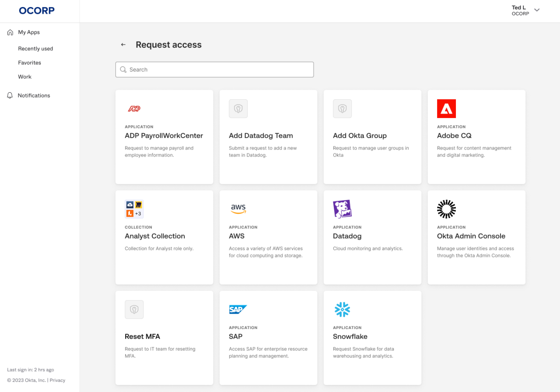Open Notifications in the sidebar
Viewport: 560px width, 392px height.
34,95
